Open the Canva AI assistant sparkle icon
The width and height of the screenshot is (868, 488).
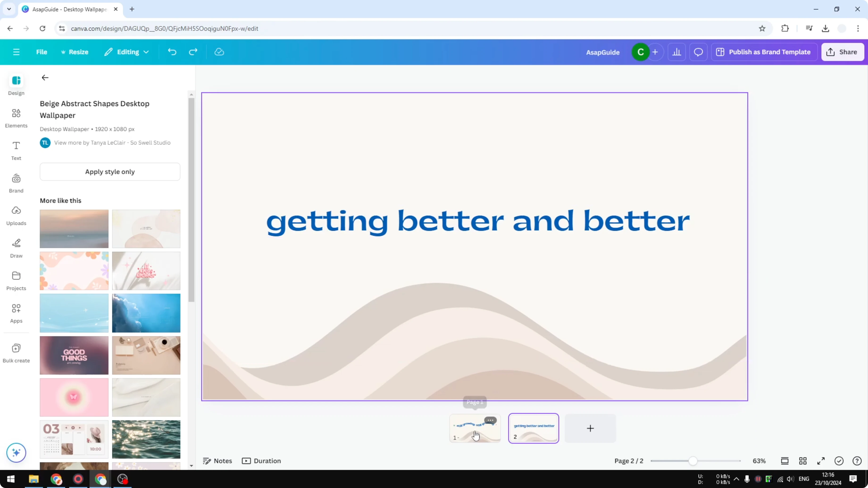pos(16,453)
